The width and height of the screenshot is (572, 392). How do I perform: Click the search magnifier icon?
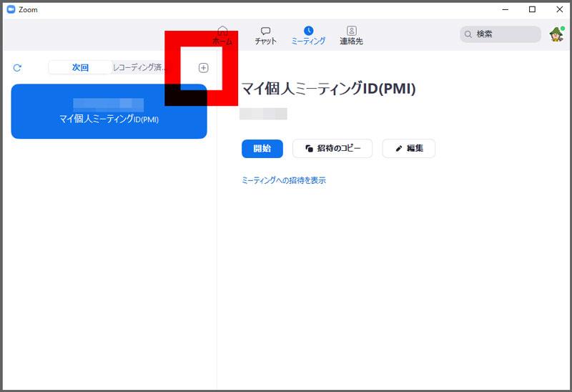(x=468, y=34)
